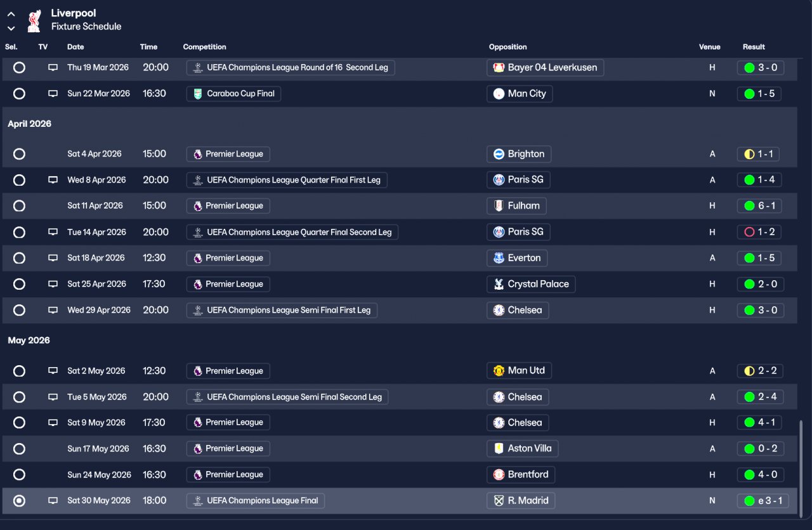812x530 pixels.
Task: Select the Man City Carabao Cup Final radio button
Action: tap(20, 94)
